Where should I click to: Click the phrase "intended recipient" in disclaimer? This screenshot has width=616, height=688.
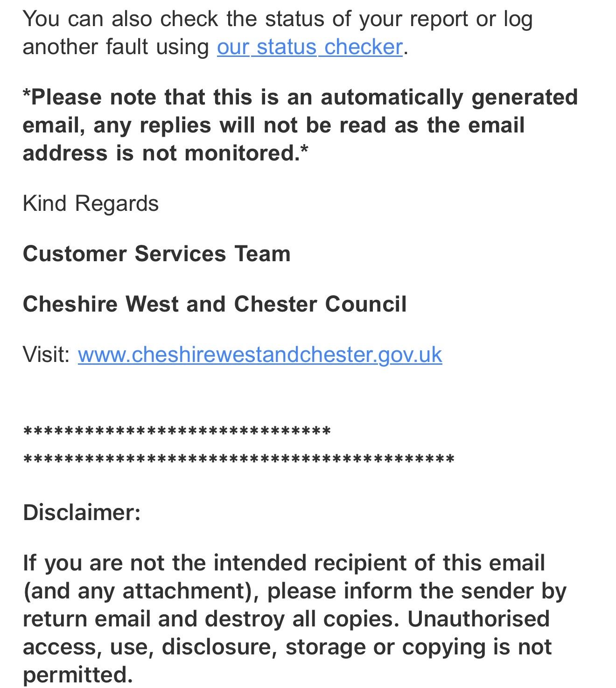[310, 563]
